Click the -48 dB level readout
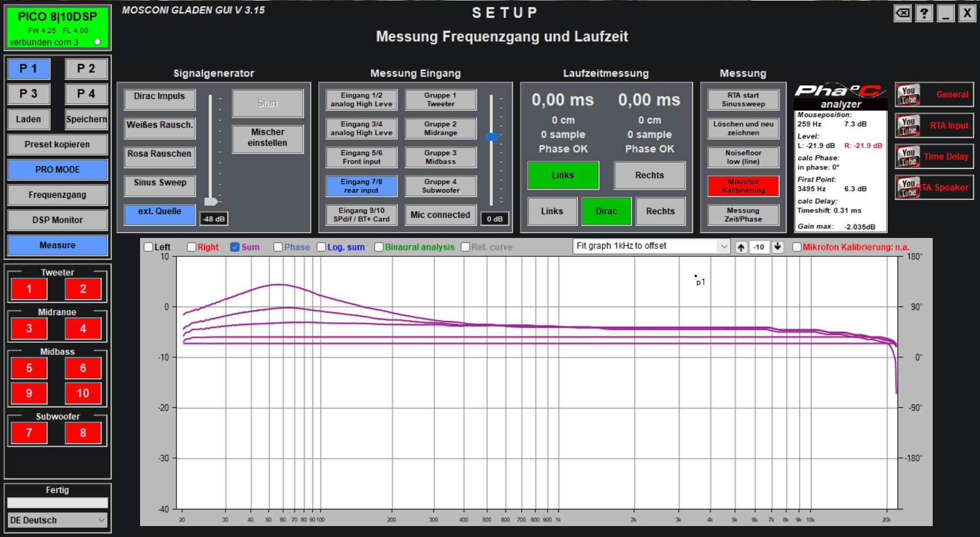 pyautogui.click(x=213, y=219)
